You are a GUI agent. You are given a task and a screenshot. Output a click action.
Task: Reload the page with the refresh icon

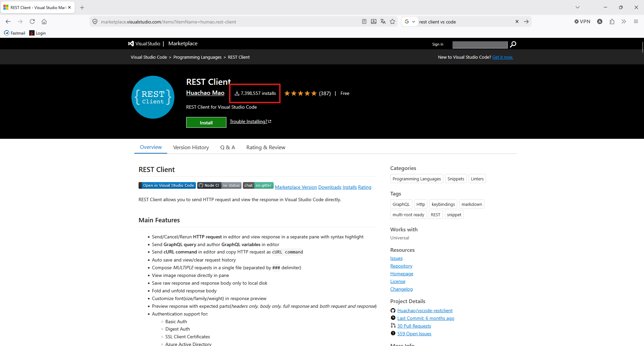(x=32, y=21)
